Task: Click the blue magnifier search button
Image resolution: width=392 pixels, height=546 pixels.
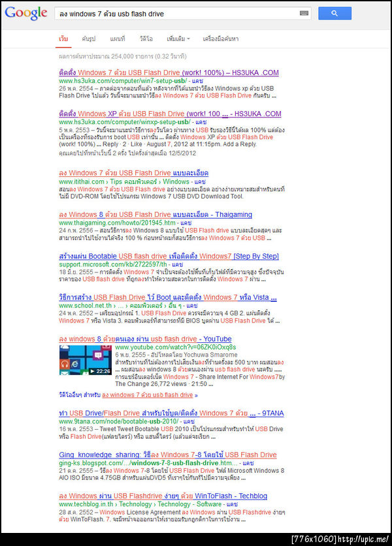Action: tap(335, 13)
